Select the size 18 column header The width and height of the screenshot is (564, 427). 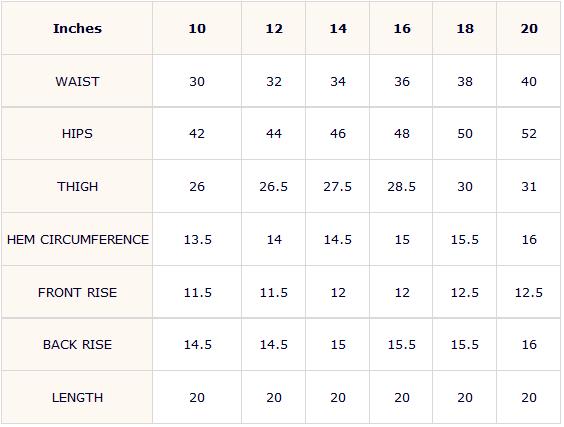coord(465,28)
